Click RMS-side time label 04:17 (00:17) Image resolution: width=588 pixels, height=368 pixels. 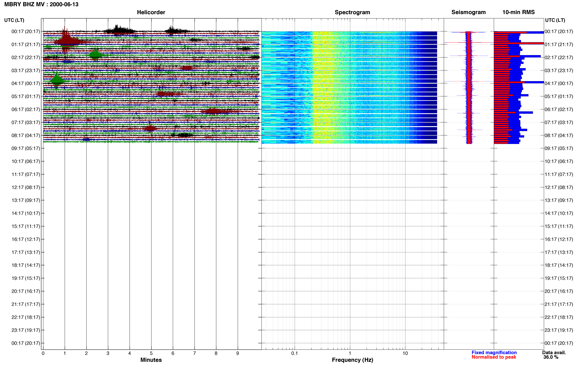point(559,83)
